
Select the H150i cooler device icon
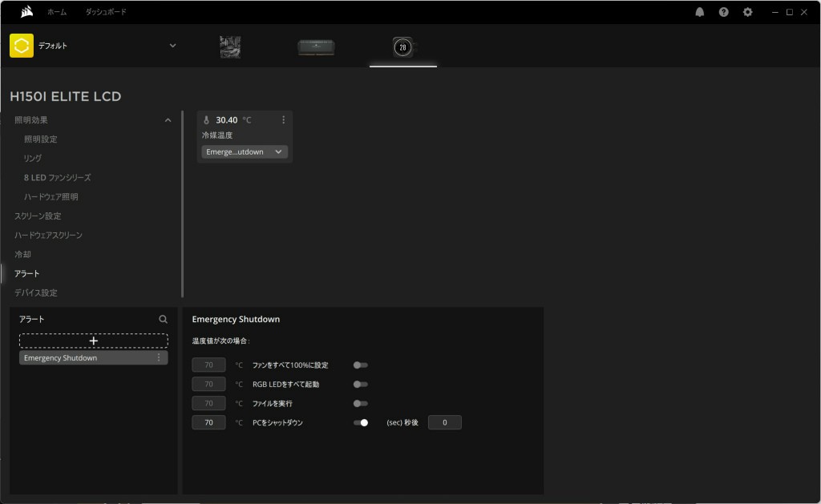coord(402,47)
